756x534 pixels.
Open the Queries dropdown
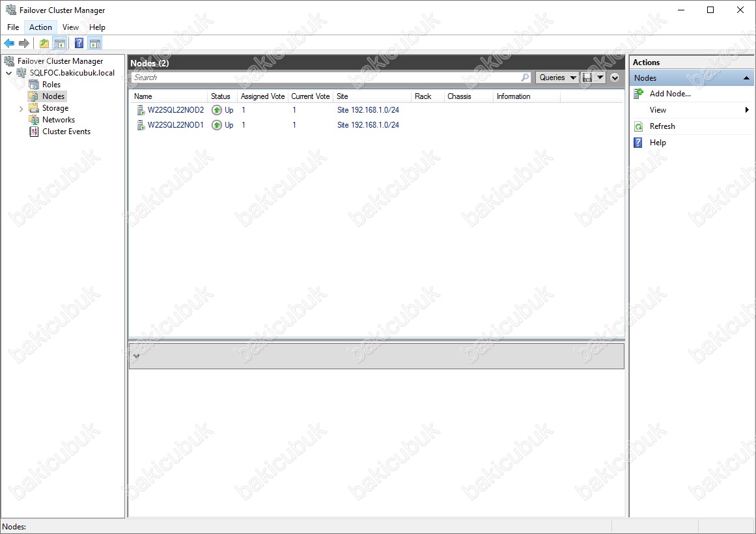557,77
